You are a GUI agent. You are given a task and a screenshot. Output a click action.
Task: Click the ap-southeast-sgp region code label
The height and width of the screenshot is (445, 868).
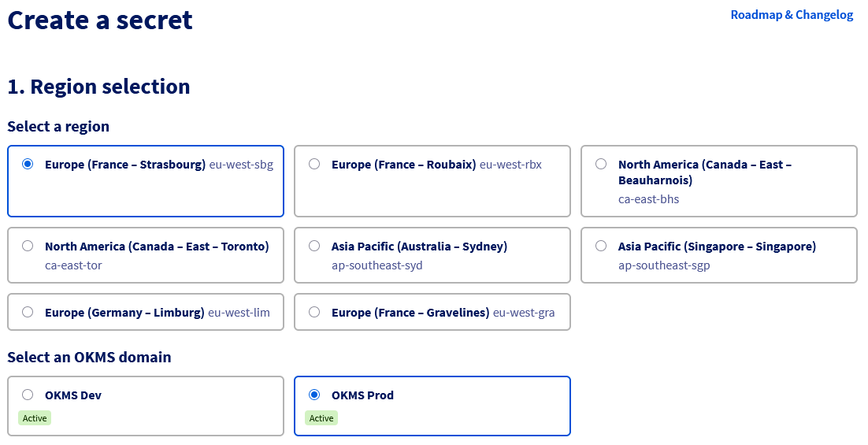[x=664, y=265]
